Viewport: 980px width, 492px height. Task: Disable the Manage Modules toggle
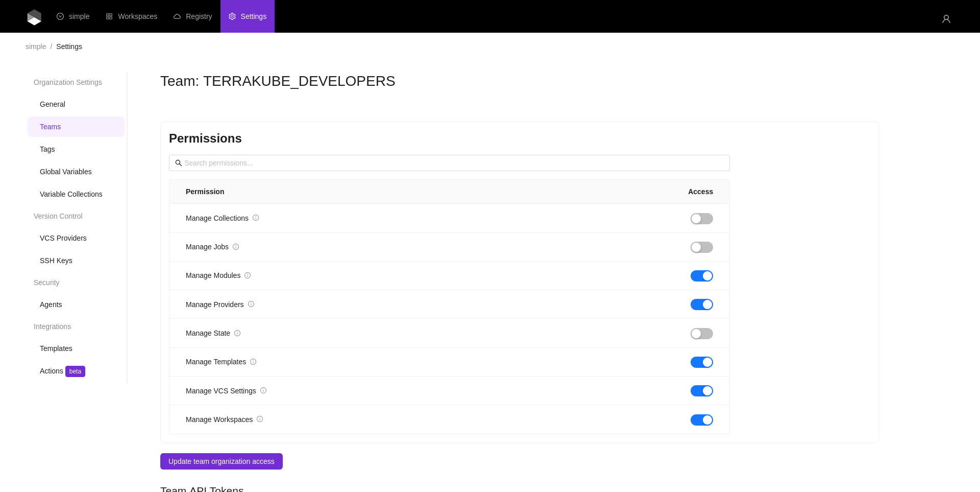tap(701, 276)
